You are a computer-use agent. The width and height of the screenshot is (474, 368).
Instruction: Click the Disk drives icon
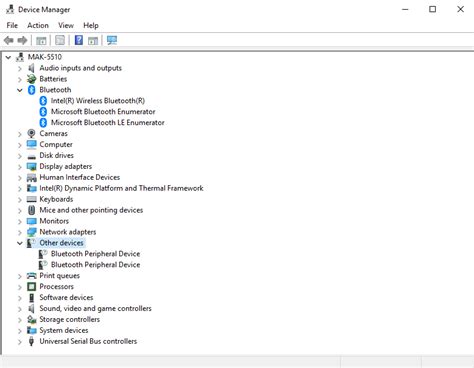pos(31,156)
